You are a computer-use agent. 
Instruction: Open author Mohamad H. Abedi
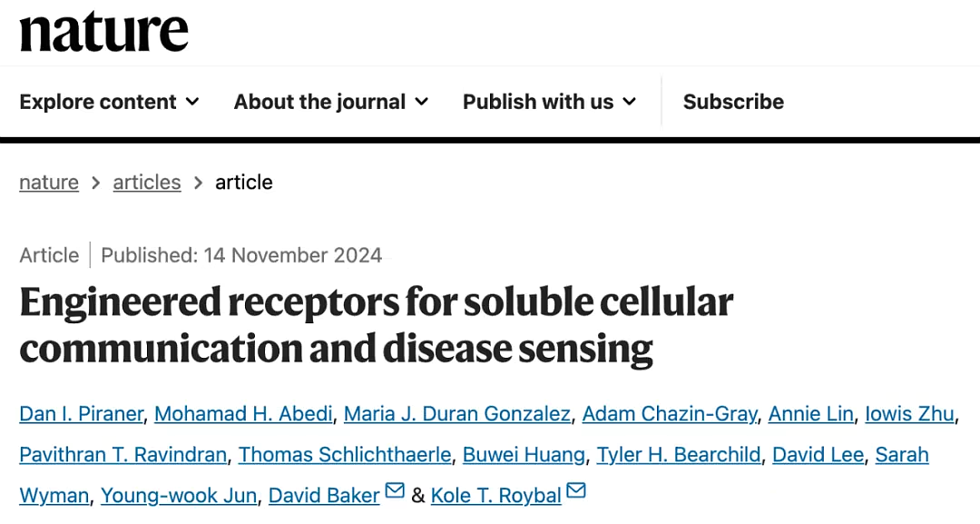244,413
